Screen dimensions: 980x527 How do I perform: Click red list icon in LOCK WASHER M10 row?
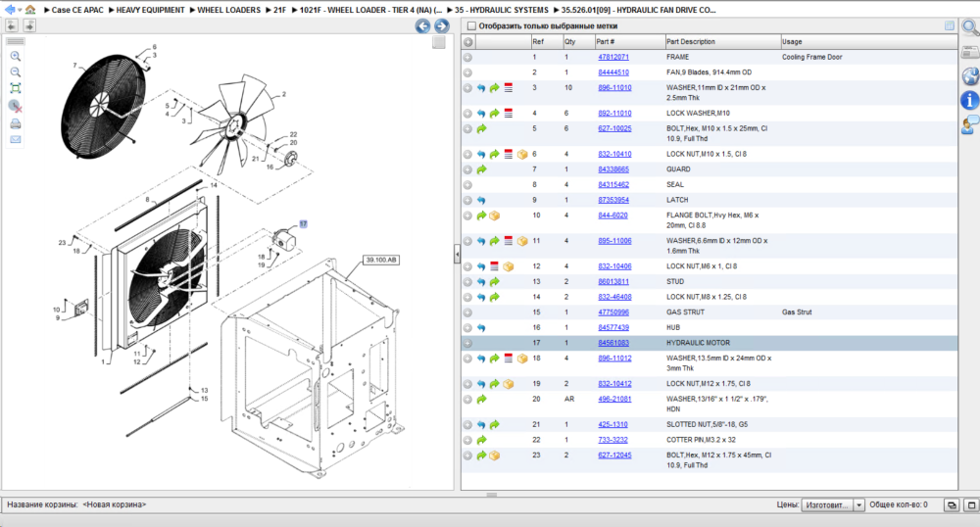point(508,114)
